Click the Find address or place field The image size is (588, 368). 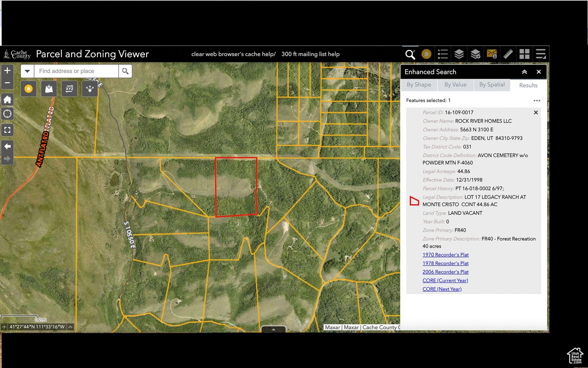click(x=76, y=71)
